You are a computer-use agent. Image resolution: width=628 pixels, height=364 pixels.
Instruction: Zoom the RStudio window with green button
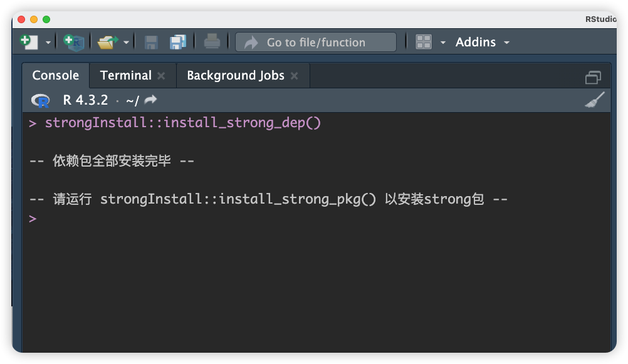tap(46, 19)
